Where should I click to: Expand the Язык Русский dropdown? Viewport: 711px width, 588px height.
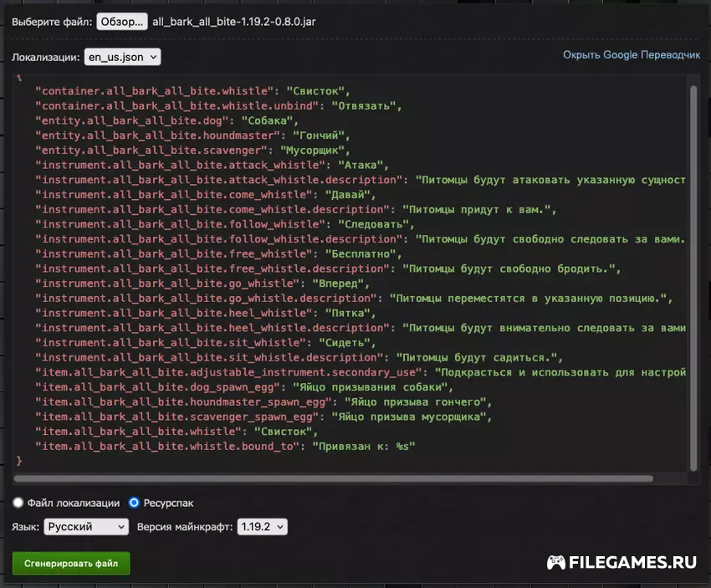(x=86, y=527)
